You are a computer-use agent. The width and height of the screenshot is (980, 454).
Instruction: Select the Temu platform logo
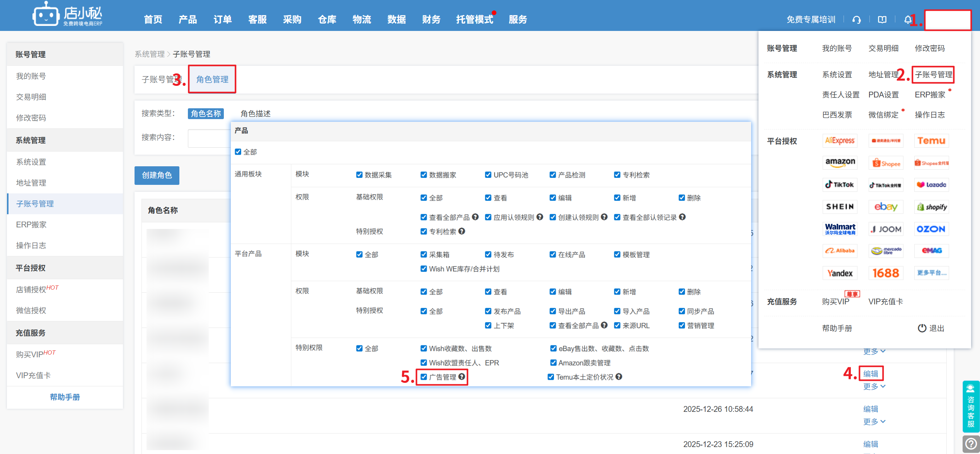pos(931,140)
